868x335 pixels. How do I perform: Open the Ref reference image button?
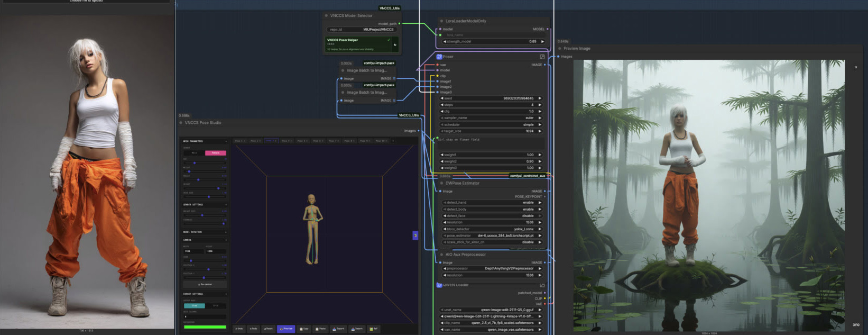tap(374, 329)
